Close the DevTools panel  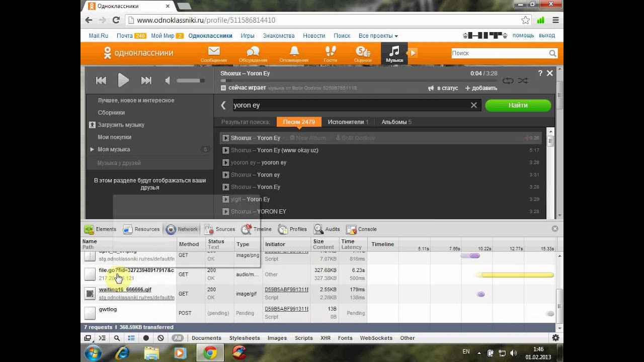tap(555, 229)
